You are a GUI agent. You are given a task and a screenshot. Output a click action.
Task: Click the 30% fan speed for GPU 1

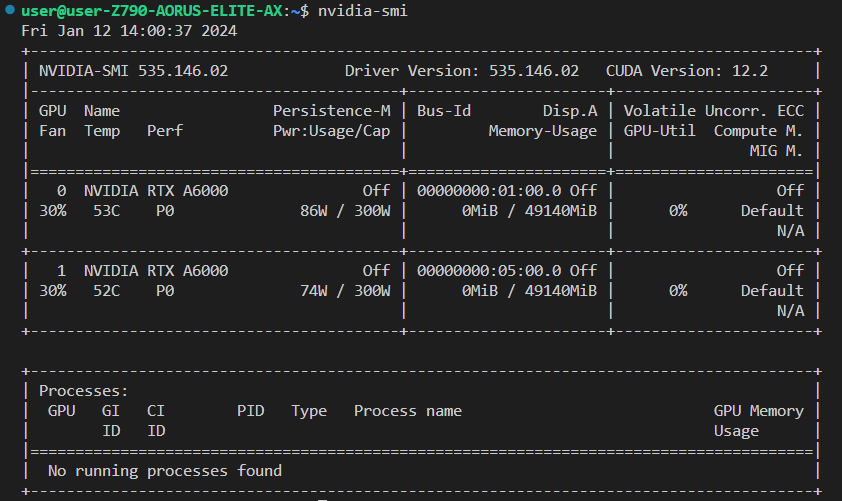53,291
